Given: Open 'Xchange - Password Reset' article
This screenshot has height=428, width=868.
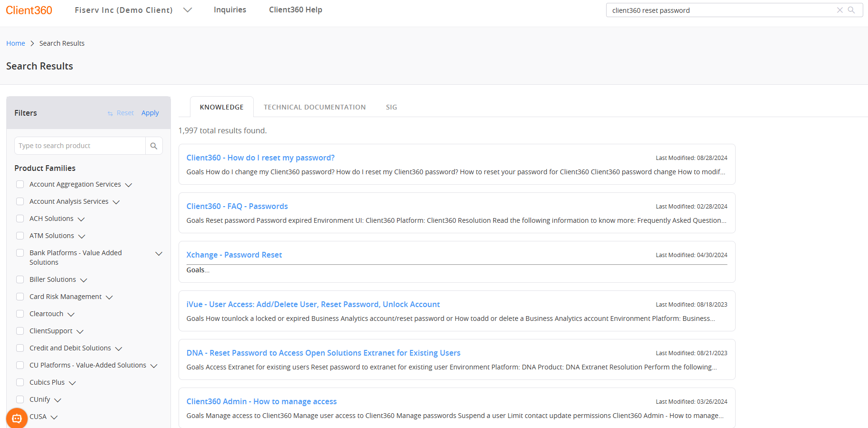Looking at the screenshot, I should coord(234,255).
